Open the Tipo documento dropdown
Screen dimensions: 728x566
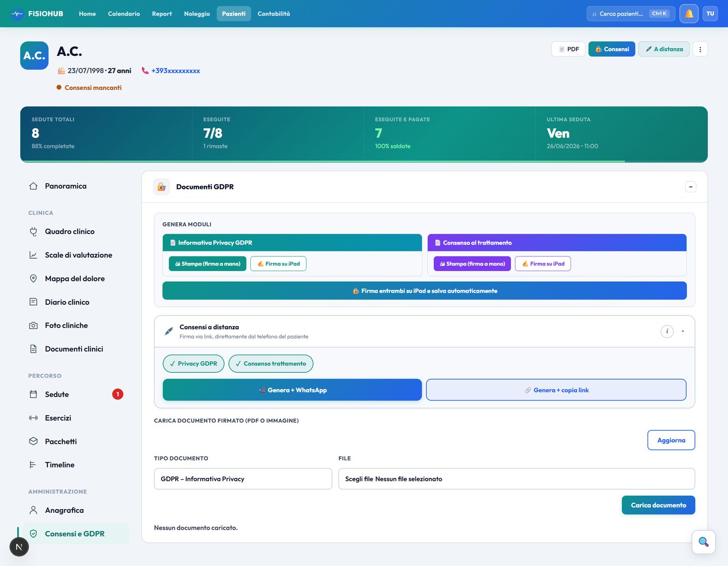(243, 479)
